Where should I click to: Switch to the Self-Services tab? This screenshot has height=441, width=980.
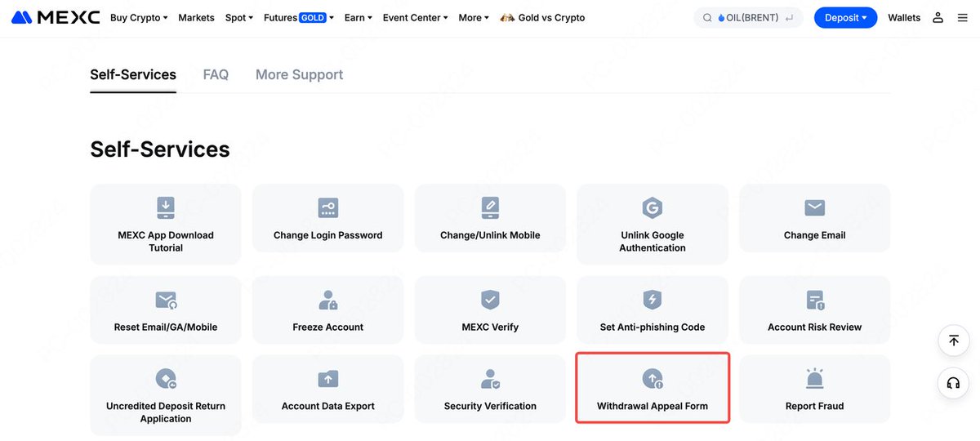pos(133,74)
